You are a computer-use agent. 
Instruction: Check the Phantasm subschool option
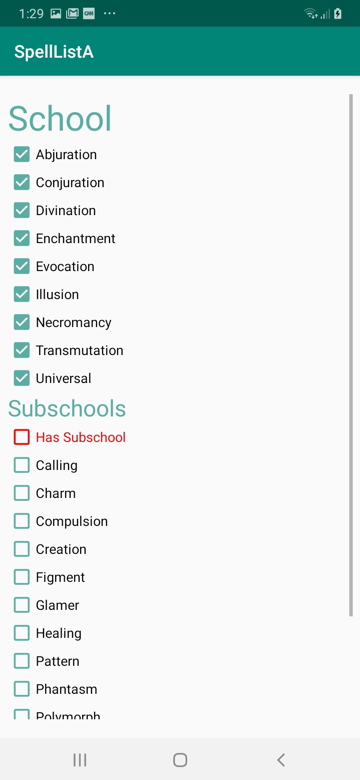pos(22,689)
